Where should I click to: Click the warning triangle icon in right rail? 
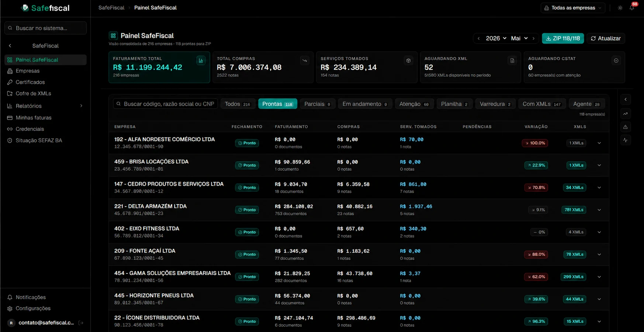pos(626,127)
